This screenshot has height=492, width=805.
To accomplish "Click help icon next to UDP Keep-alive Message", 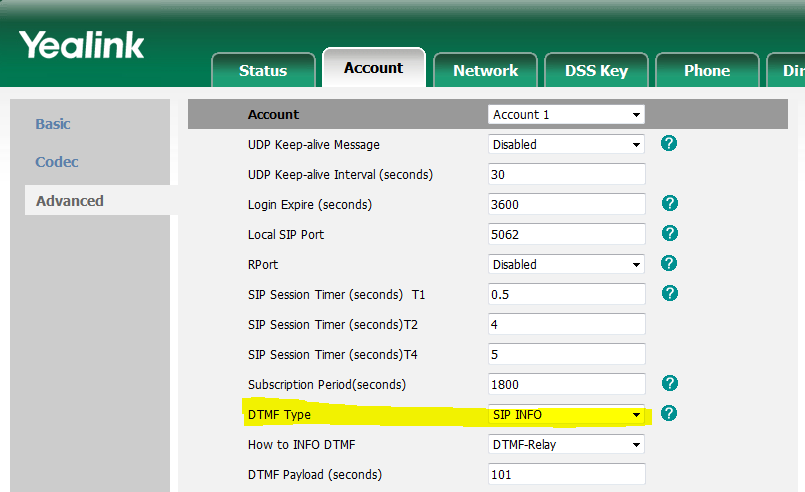I will click(670, 144).
